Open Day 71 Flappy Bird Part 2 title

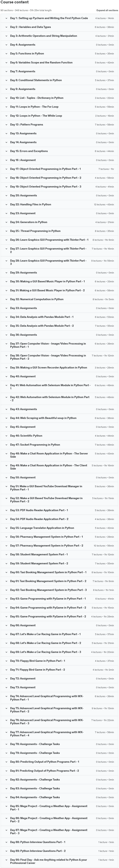(38, 670)
